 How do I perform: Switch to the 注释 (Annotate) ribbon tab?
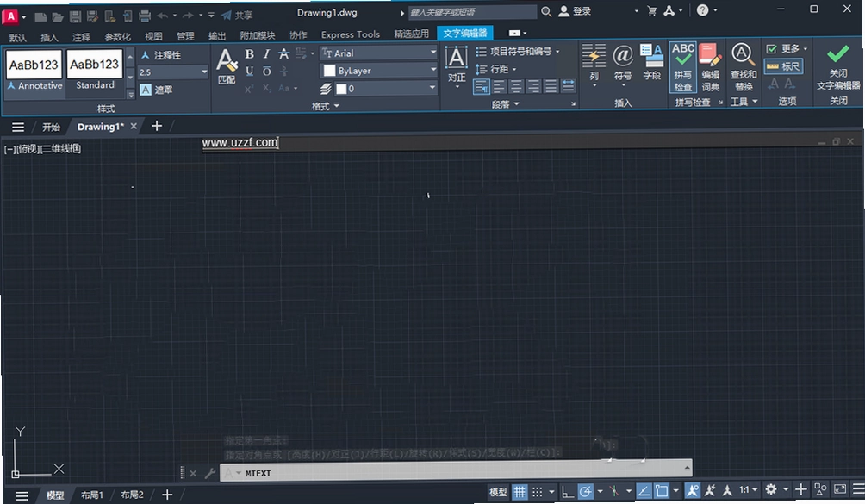click(81, 37)
